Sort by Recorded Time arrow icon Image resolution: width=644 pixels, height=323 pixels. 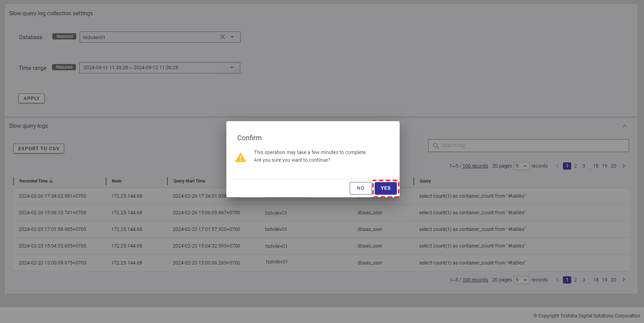click(x=51, y=181)
